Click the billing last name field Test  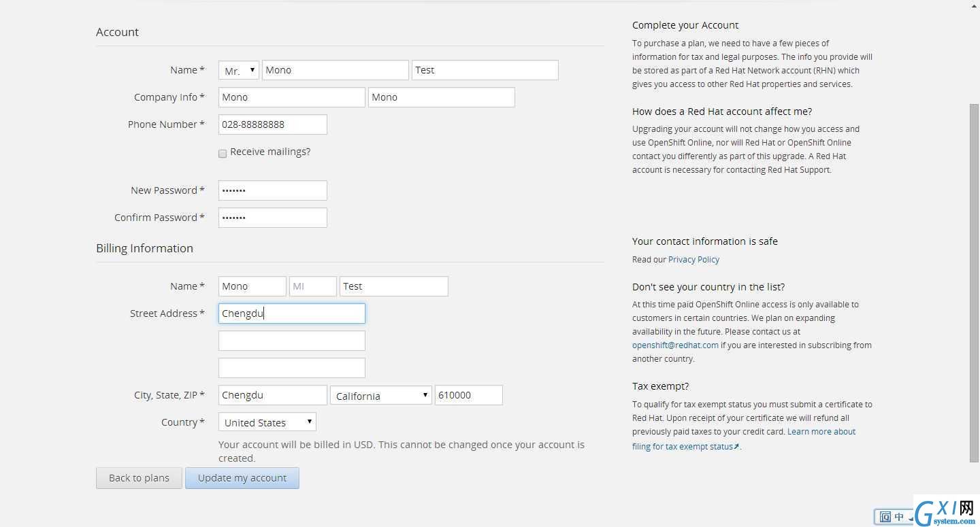(394, 286)
